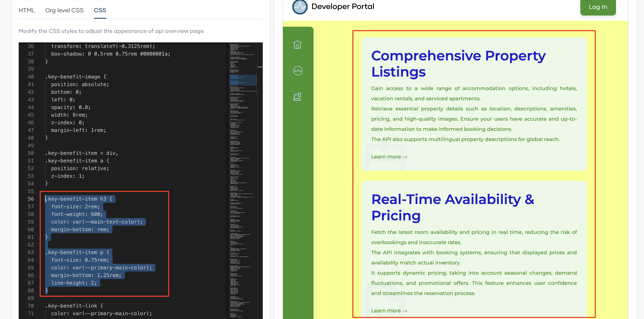
Task: Open the Org level CSS tab
Action: pos(64,10)
